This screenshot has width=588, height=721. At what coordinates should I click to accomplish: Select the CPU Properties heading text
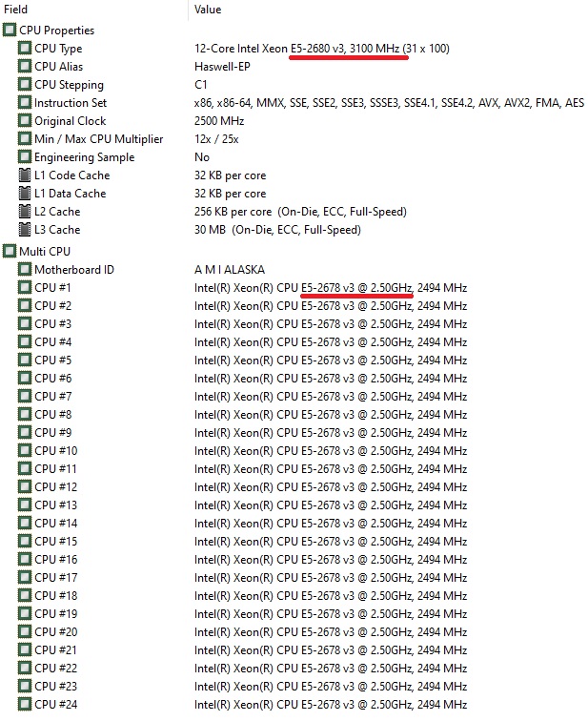click(x=56, y=31)
